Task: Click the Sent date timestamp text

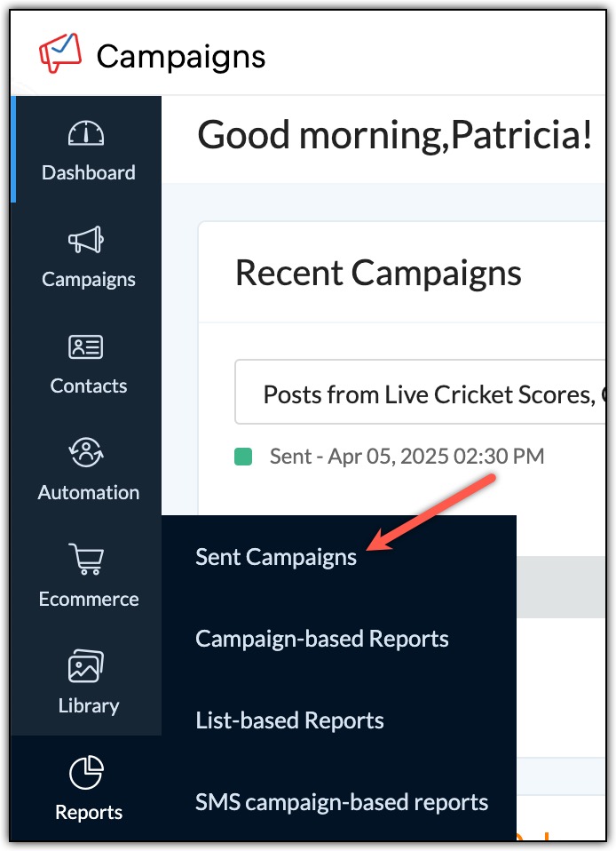Action: [407, 456]
